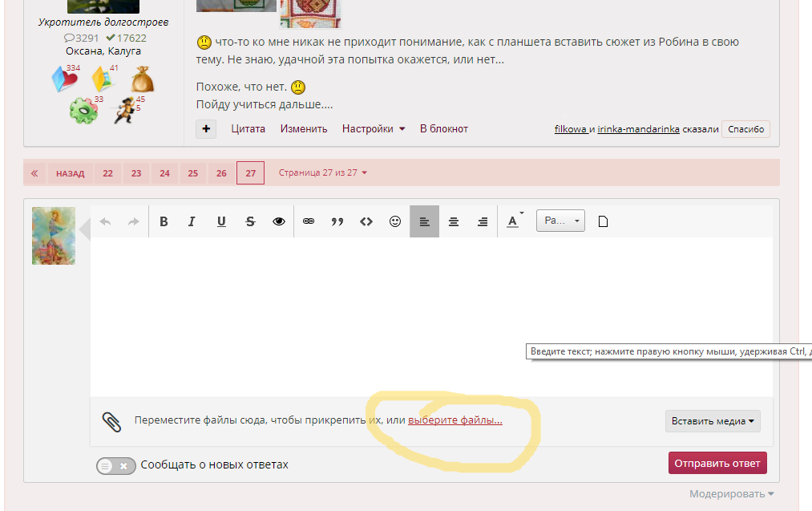Go to page 25
The image size is (812, 511).
[x=192, y=172]
